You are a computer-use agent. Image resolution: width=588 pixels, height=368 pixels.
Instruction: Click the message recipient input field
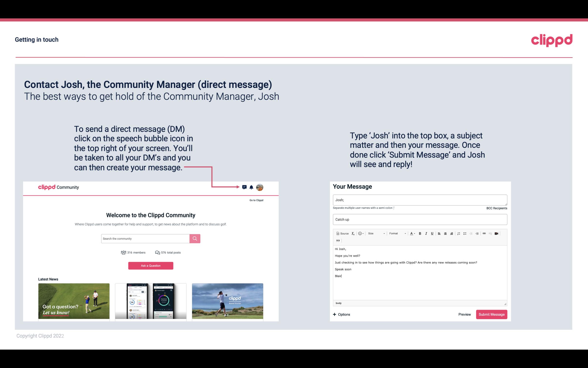[419, 200]
